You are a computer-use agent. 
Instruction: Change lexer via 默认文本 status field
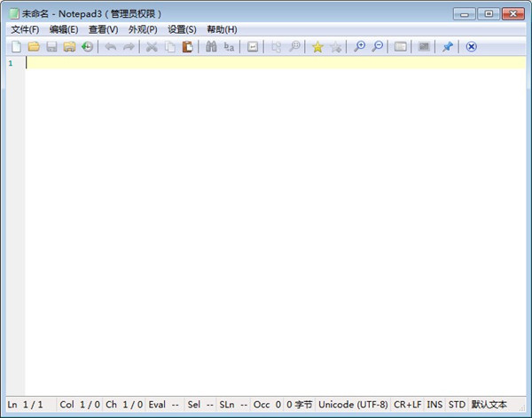(x=489, y=405)
